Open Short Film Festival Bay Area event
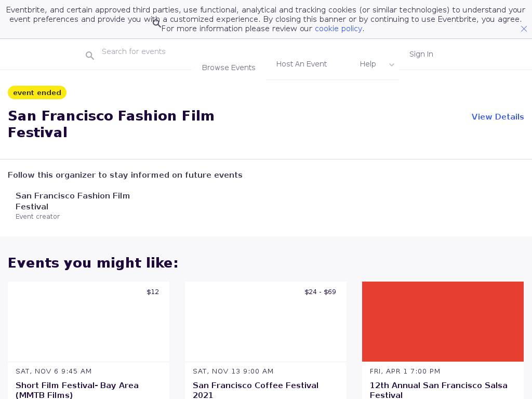The width and height of the screenshot is (532, 399). [77, 390]
